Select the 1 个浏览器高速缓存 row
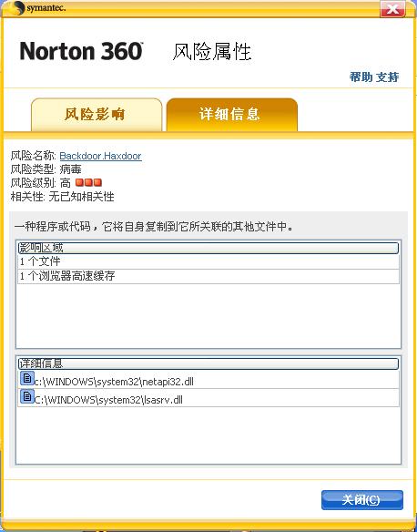This screenshot has width=417, height=532. [208, 276]
